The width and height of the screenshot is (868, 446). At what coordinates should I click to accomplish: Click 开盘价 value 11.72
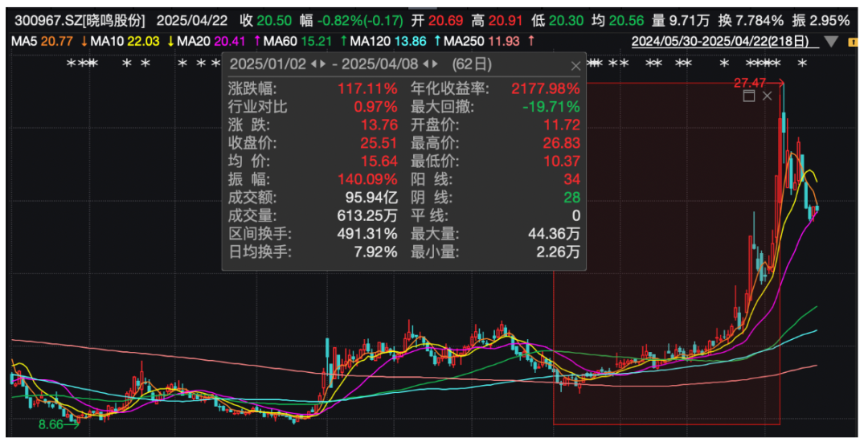561,125
